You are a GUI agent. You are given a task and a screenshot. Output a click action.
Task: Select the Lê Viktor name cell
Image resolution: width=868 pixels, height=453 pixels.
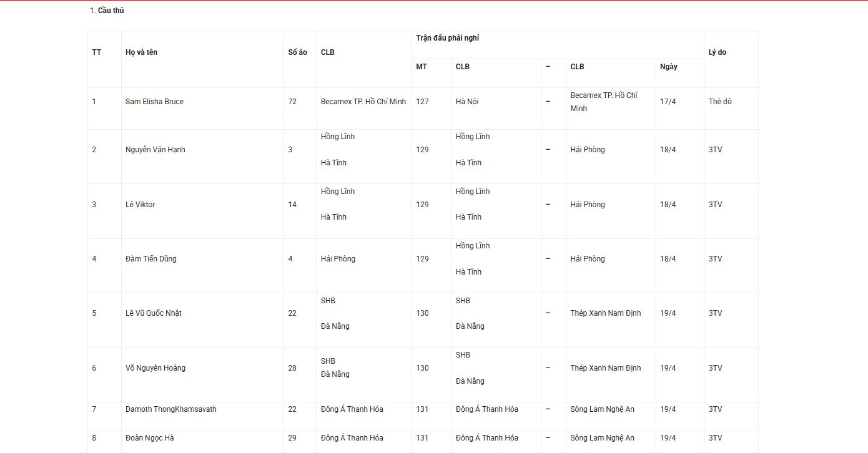click(x=140, y=205)
